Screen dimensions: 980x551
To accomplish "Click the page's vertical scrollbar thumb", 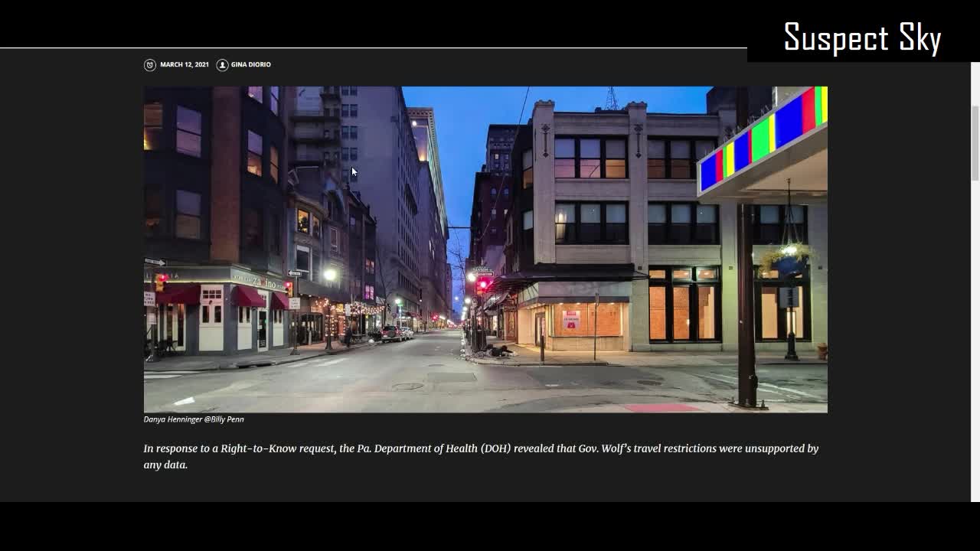I will click(x=975, y=144).
